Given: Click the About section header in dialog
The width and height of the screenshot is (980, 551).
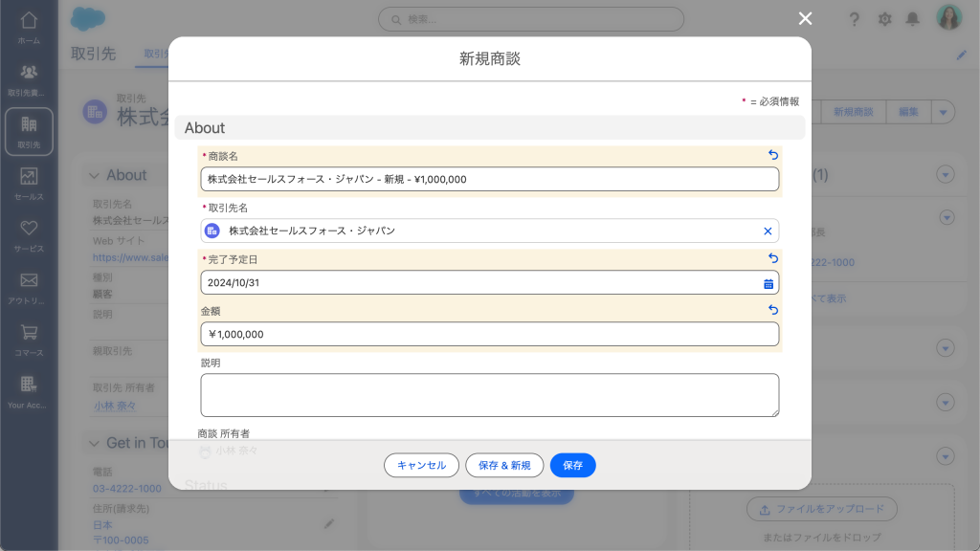Looking at the screenshot, I should (x=489, y=127).
